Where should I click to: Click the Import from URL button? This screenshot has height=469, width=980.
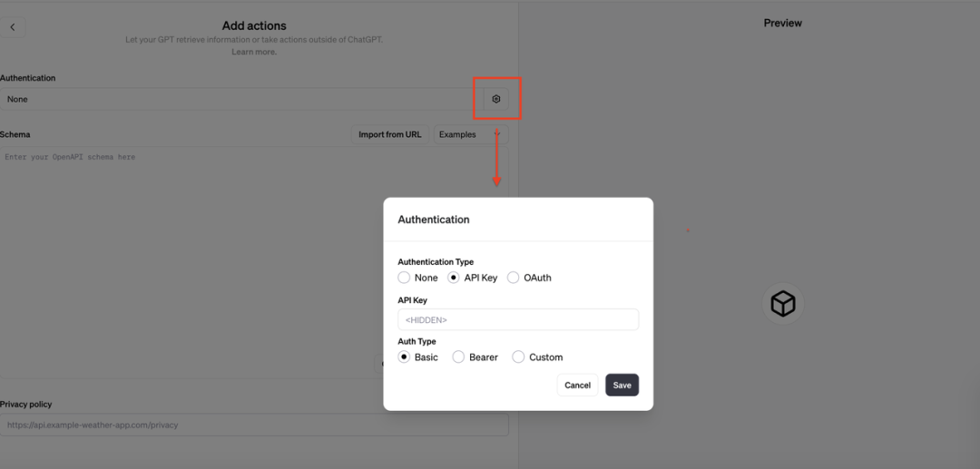click(x=390, y=134)
